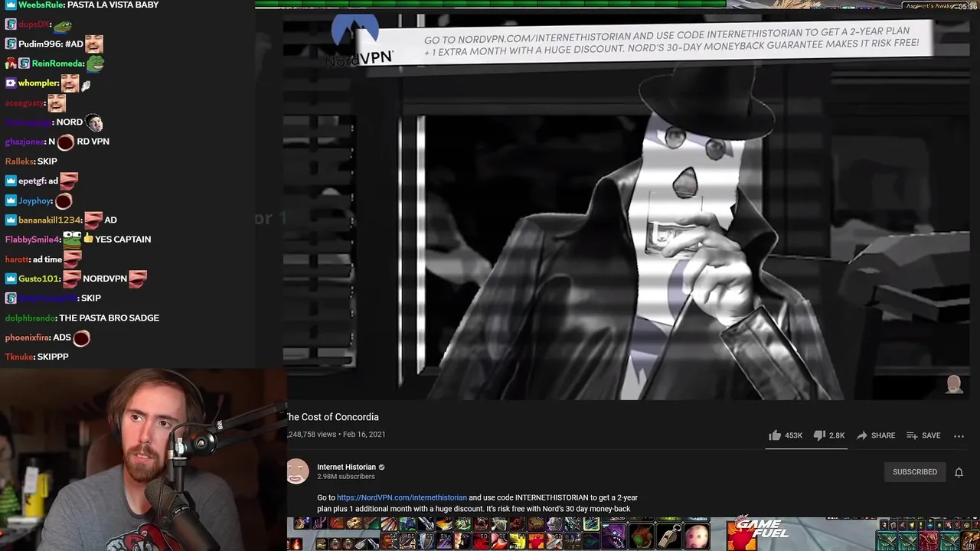Screen dimensions: 980x551
Task: Click the '248,758 views' count text
Action: [x=311, y=434]
